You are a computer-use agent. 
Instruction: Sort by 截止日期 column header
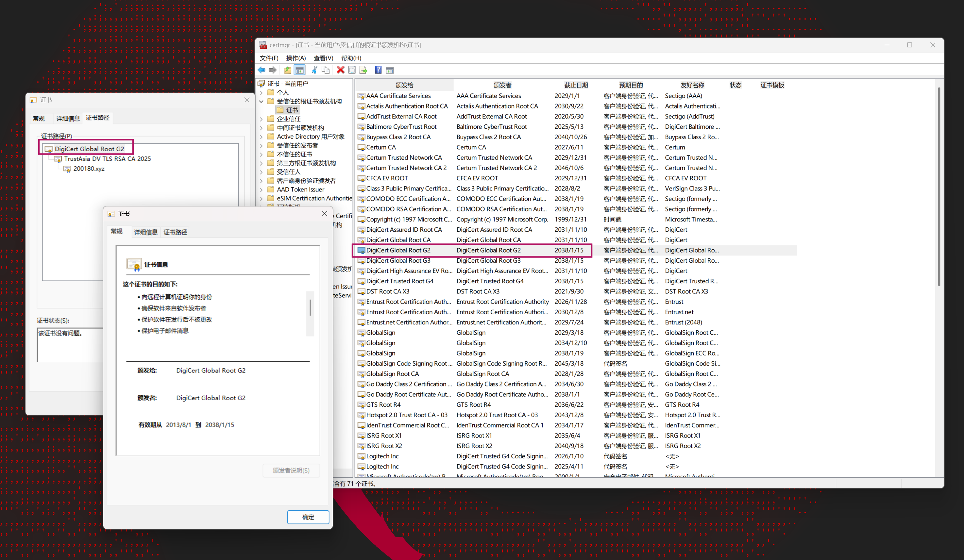click(576, 85)
